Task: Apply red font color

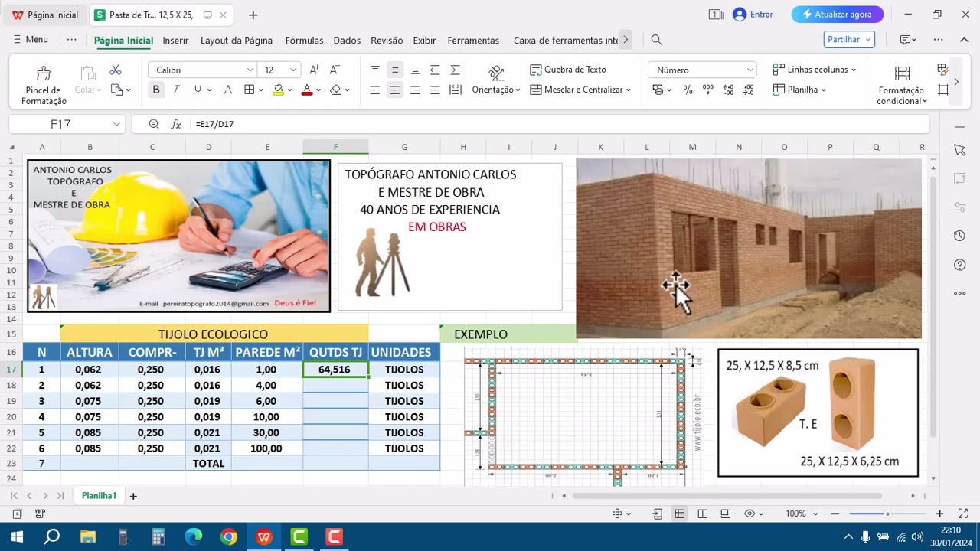Action: [307, 90]
